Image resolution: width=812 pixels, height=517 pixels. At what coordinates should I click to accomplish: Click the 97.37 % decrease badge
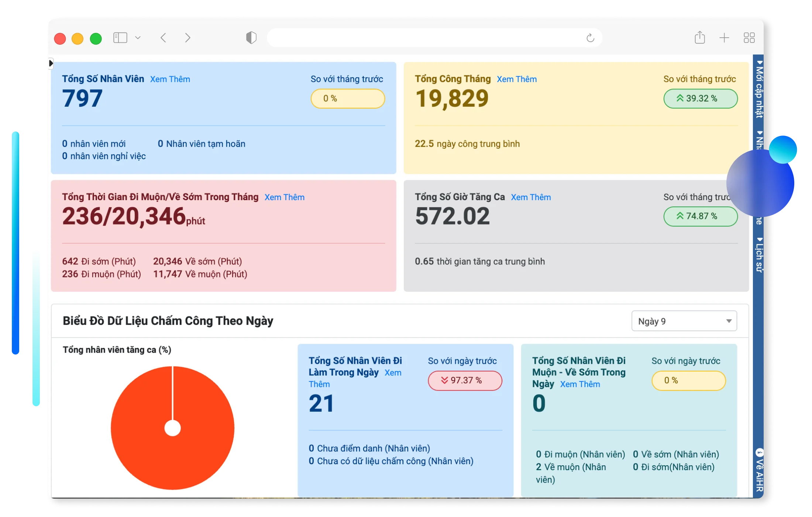[465, 380]
